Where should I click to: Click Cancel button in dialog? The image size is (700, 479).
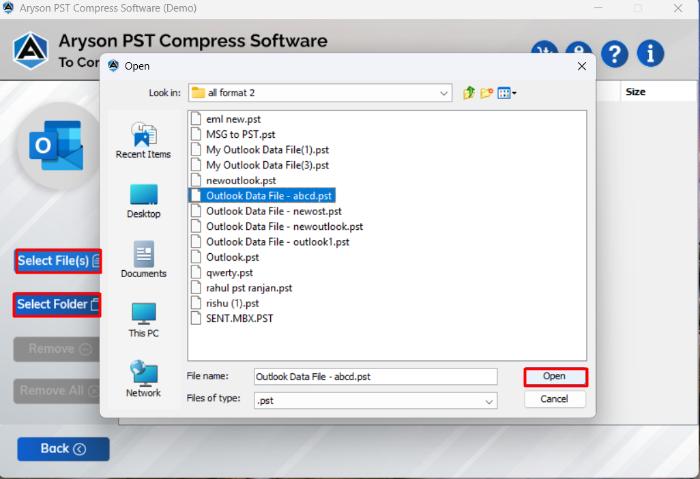click(x=554, y=399)
